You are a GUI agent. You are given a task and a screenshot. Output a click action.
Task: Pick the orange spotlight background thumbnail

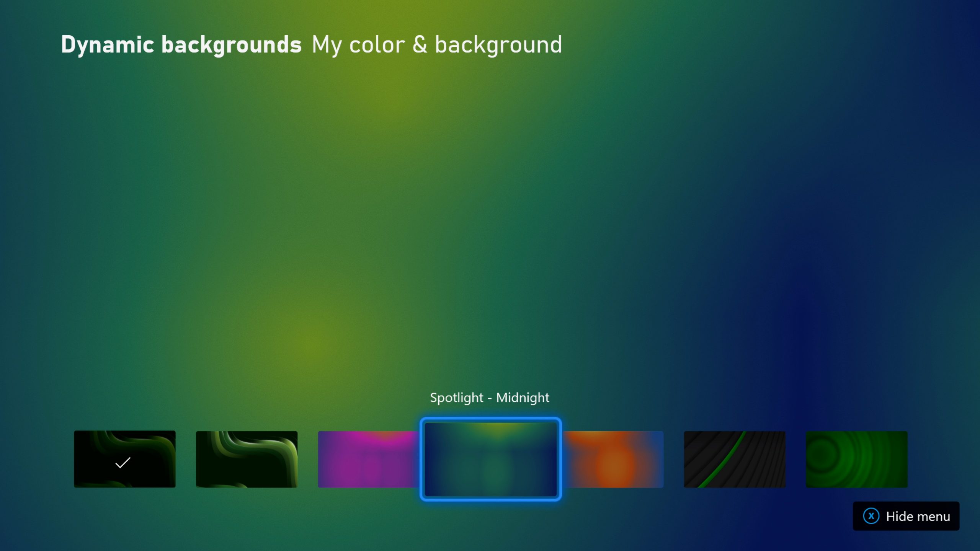pos(614,459)
